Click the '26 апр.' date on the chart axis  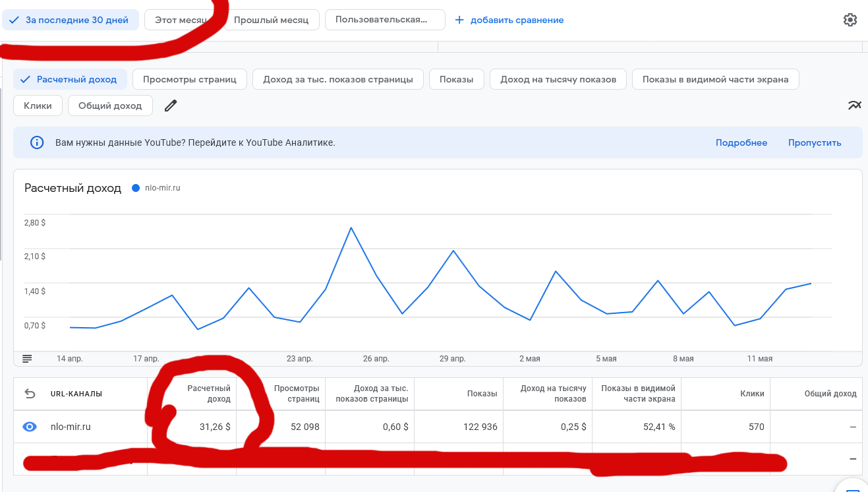point(376,359)
